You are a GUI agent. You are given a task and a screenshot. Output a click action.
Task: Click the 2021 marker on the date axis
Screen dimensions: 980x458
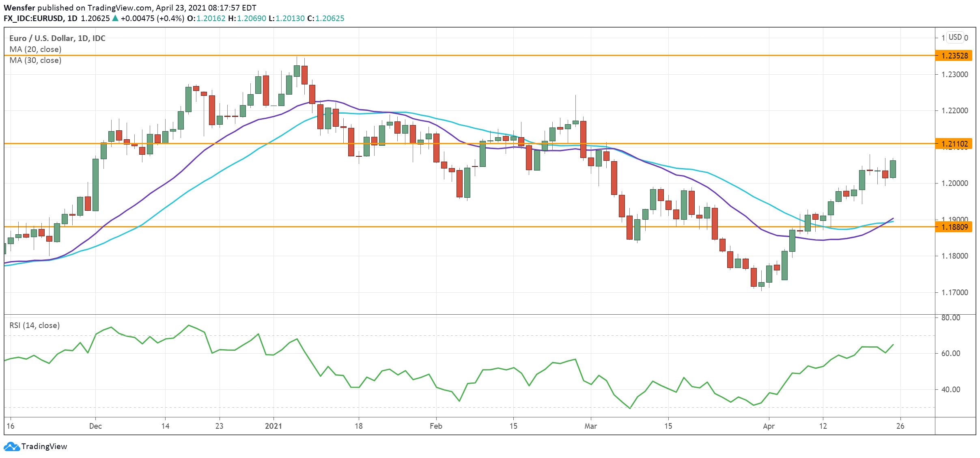coord(273,426)
